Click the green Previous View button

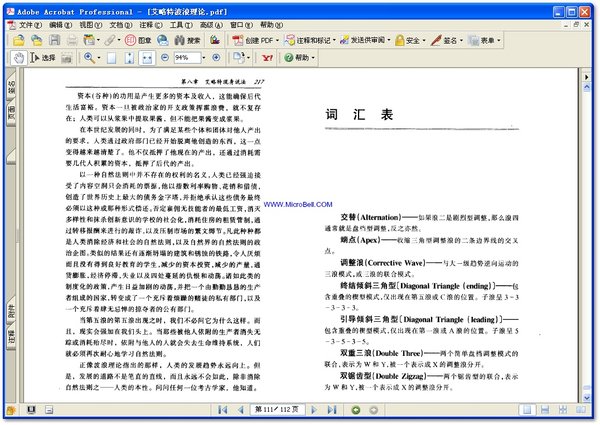click(x=356, y=410)
